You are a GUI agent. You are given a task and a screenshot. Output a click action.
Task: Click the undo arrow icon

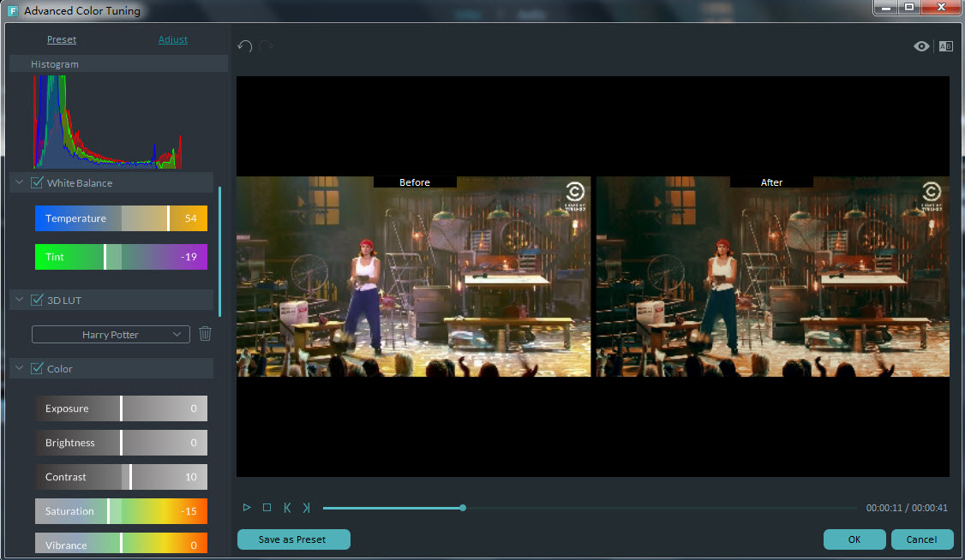click(245, 47)
